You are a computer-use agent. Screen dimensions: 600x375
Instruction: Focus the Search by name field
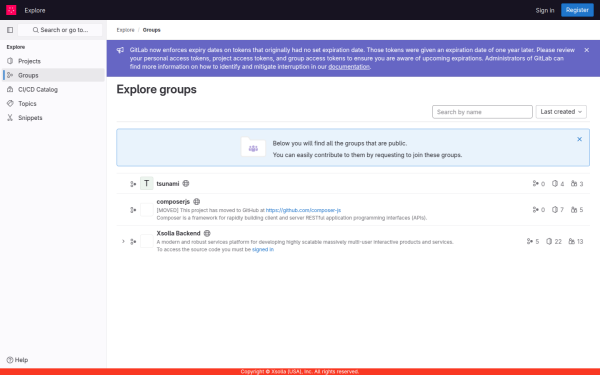pos(482,112)
